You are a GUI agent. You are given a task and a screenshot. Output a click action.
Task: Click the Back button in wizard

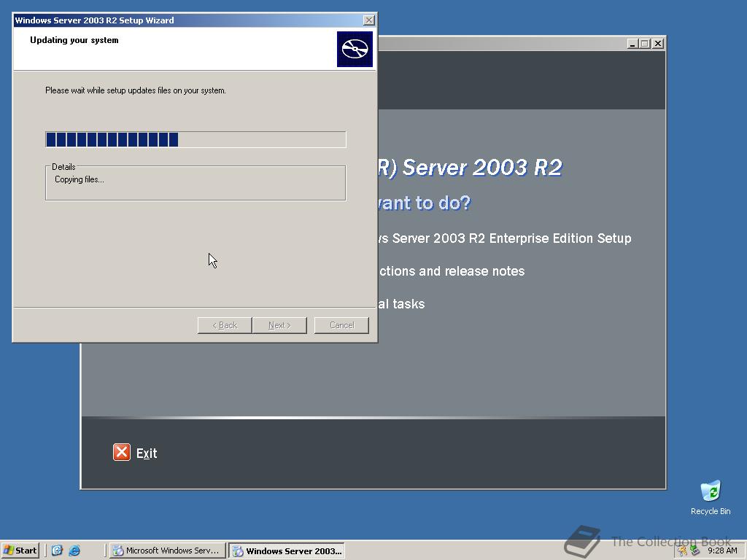[225, 325]
